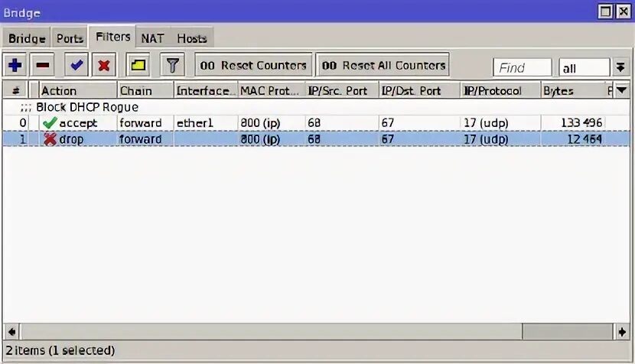Click '17 (udp)' in accept row
This screenshot has height=364, width=635.
point(486,122)
